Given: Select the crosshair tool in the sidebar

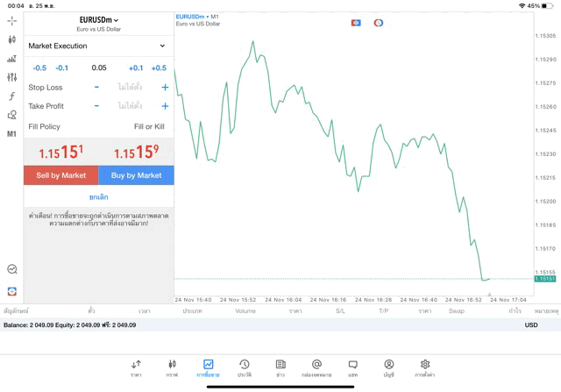Looking at the screenshot, I should (x=12, y=20).
